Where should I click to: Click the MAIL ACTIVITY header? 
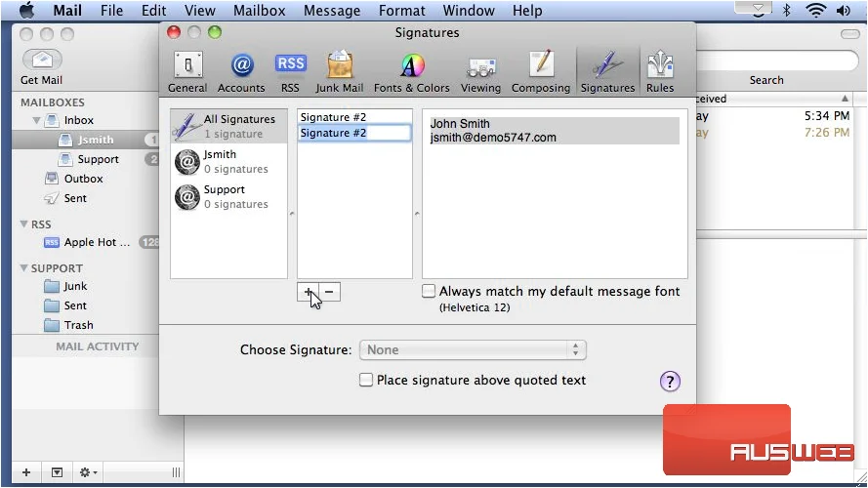coord(97,346)
